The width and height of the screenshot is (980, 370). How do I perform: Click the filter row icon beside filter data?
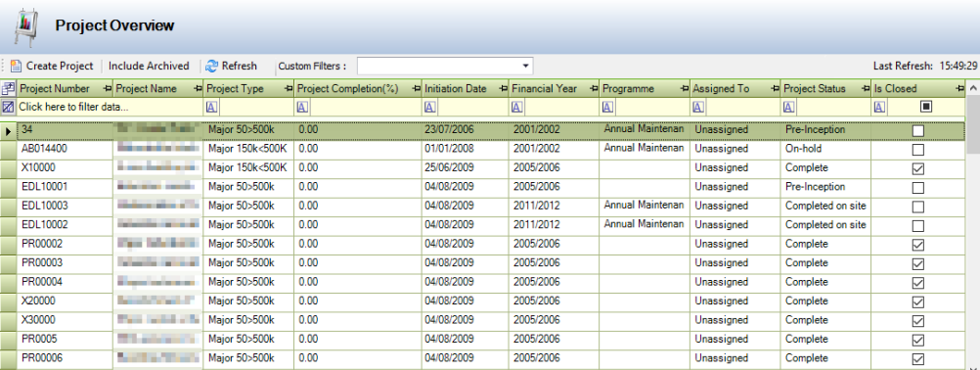click(9, 107)
